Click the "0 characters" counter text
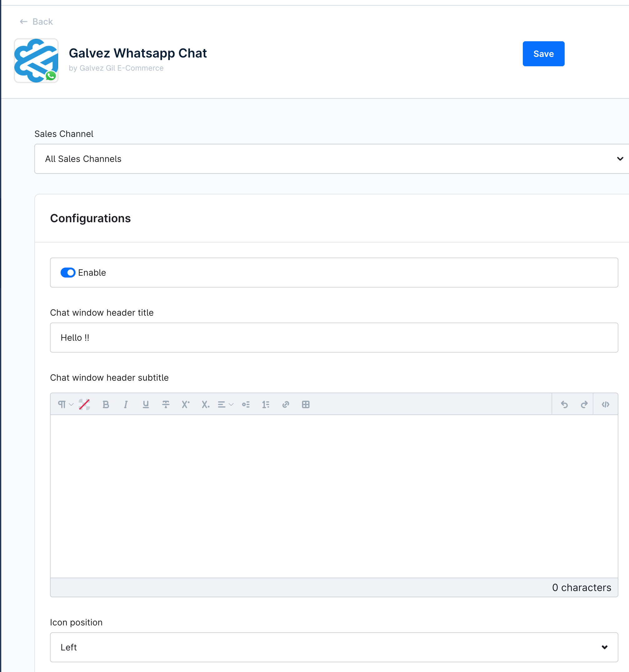The image size is (629, 672). [x=581, y=588]
